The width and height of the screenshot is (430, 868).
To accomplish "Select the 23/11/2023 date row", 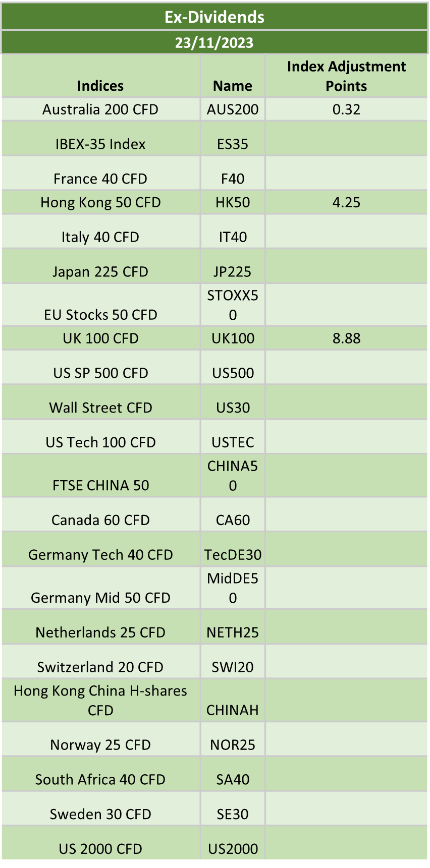I will tap(214, 42).
